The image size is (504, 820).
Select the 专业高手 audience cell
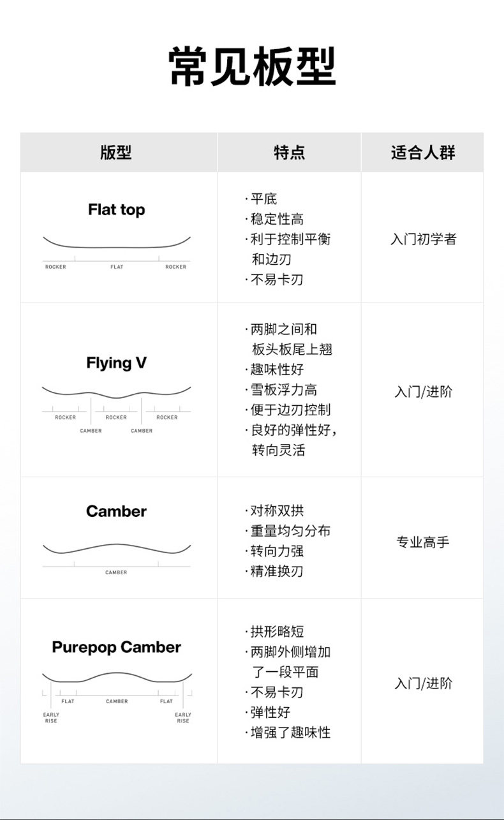423,542
